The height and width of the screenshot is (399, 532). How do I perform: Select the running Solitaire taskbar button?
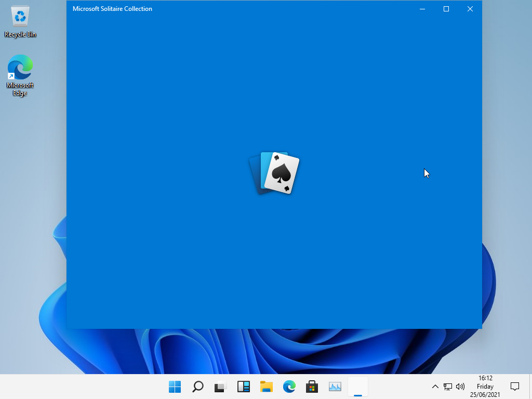(x=358, y=387)
